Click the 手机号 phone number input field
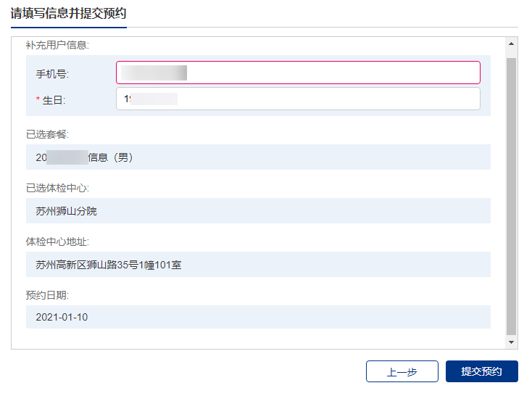Viewport: 532px width, 396px height. tap(297, 73)
